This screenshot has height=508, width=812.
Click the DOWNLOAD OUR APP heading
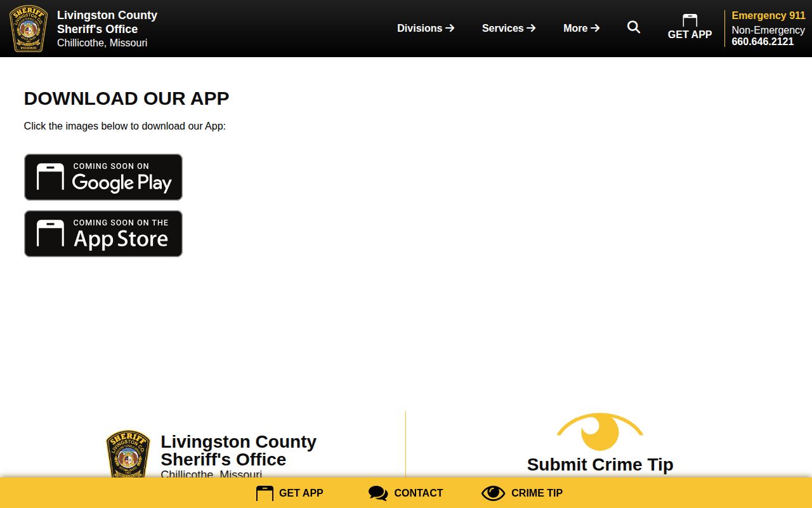(x=126, y=98)
